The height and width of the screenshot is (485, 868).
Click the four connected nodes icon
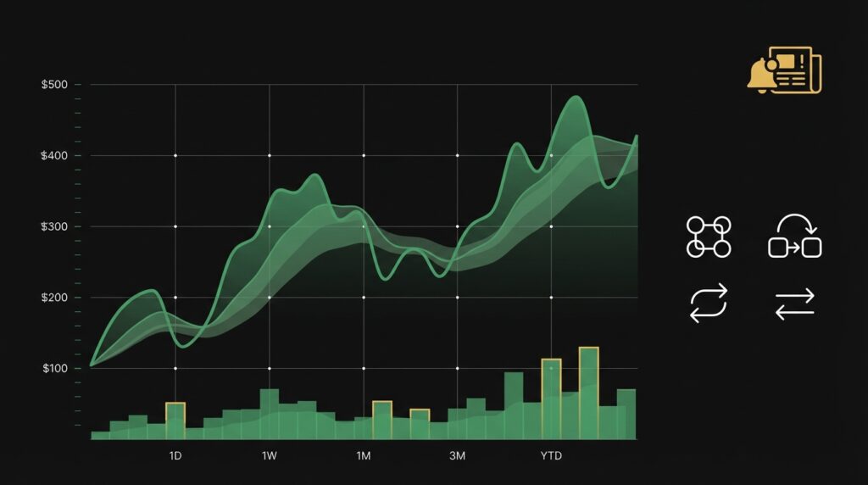708,237
